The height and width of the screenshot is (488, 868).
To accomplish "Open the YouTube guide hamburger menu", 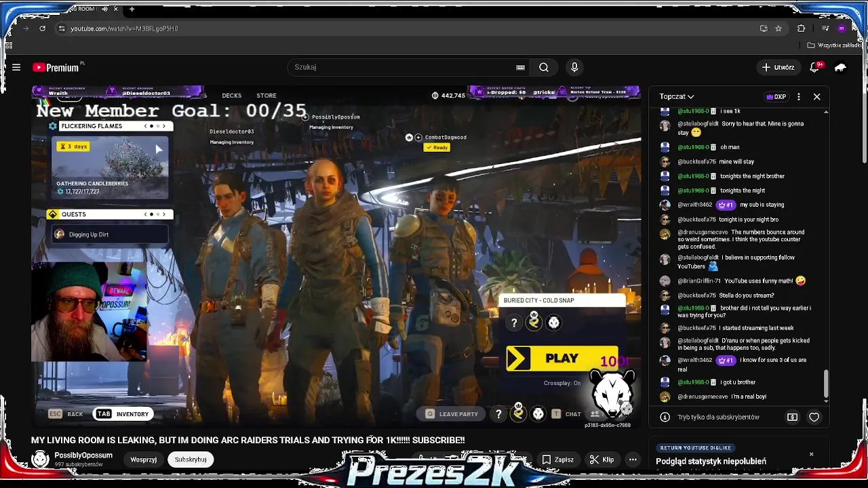I will tap(16, 67).
